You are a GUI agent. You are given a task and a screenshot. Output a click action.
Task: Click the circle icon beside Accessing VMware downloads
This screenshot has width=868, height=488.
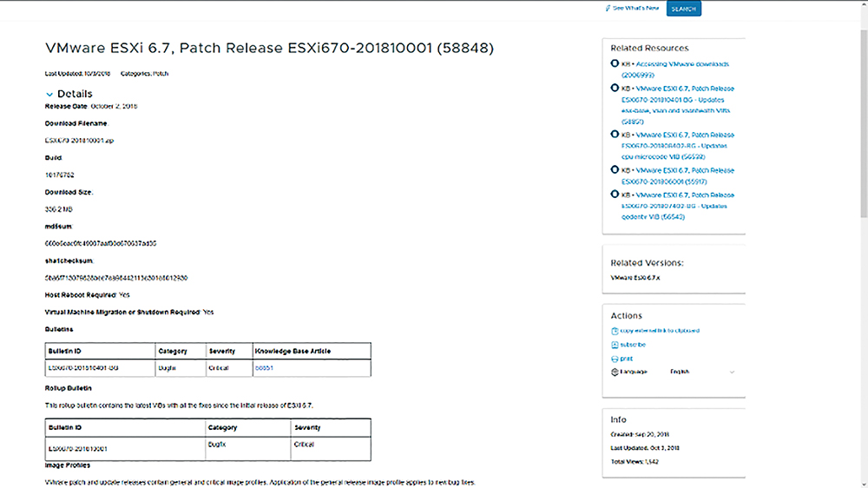point(615,63)
